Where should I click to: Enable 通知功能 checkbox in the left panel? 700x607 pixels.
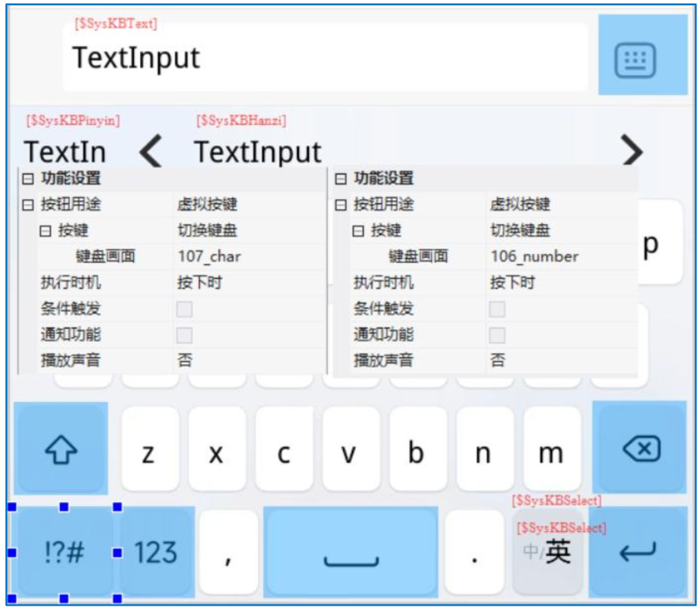[184, 335]
